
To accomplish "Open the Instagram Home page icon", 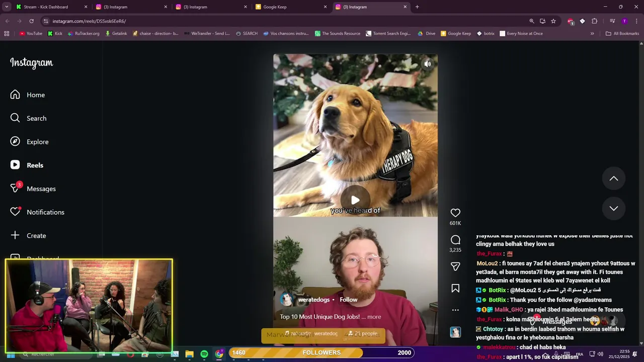I will 15,95.
